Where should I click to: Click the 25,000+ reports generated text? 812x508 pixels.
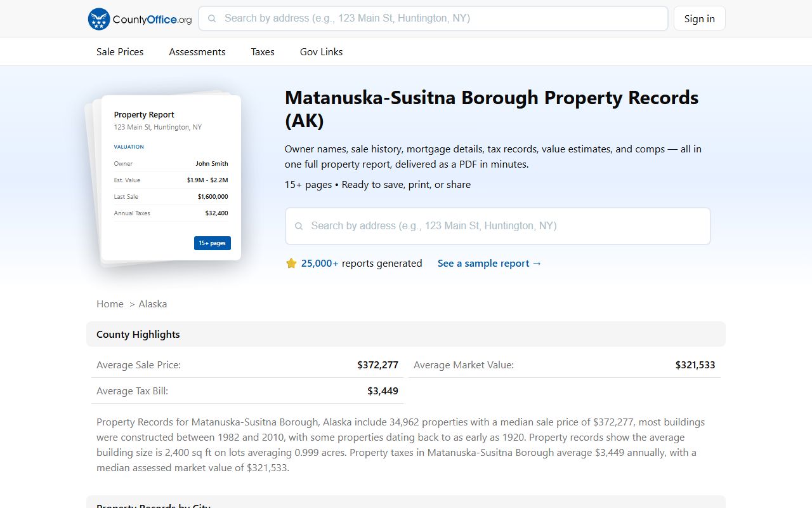pos(362,263)
